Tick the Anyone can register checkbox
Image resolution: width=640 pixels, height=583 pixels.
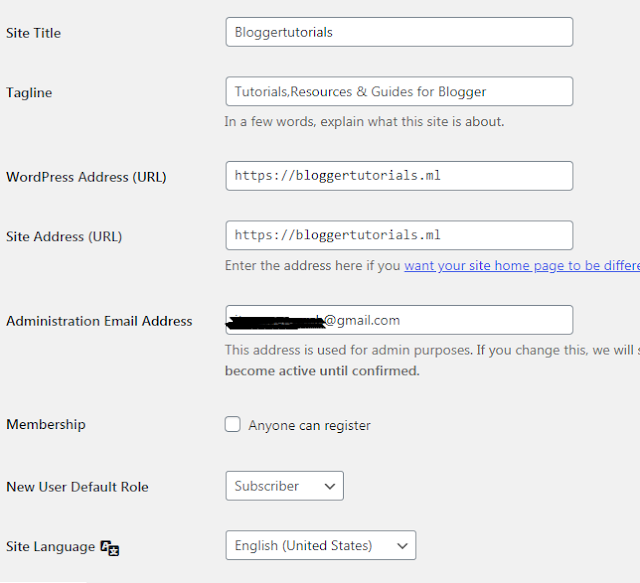pyautogui.click(x=233, y=425)
